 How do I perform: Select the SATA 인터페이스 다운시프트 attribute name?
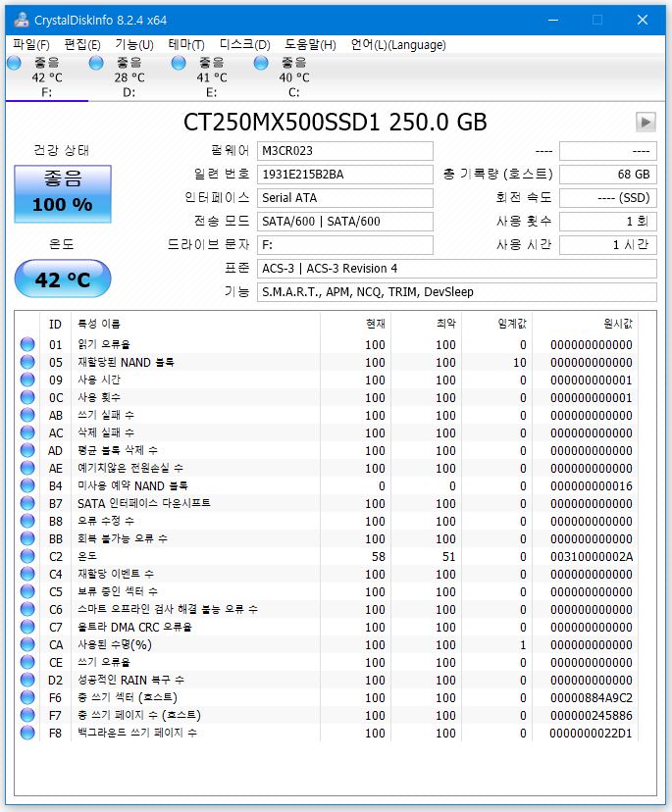(x=144, y=503)
